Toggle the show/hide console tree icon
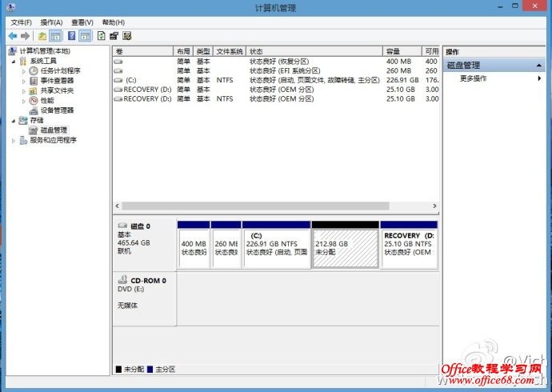This screenshot has height=392, width=552. coord(55,36)
